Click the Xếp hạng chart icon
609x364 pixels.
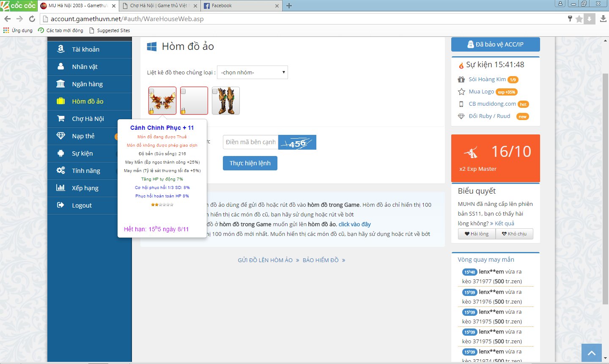[60, 188]
